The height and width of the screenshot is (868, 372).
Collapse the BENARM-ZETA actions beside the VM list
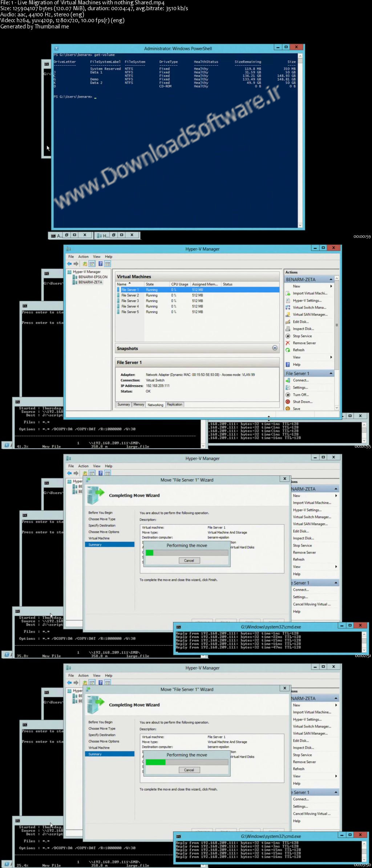point(331,279)
